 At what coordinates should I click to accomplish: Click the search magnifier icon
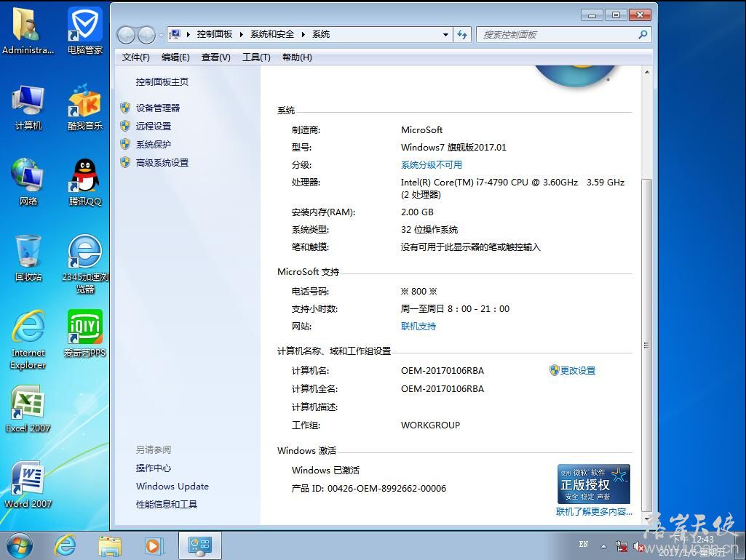click(643, 34)
